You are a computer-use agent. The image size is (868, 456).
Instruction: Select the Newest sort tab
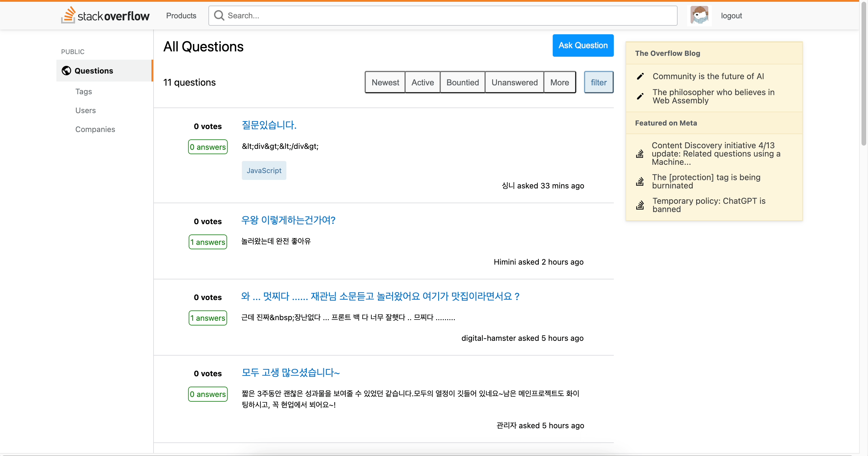(x=385, y=82)
